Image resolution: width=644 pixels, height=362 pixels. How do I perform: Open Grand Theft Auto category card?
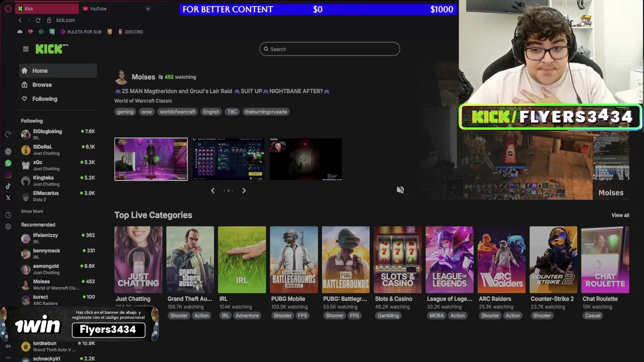point(190,259)
